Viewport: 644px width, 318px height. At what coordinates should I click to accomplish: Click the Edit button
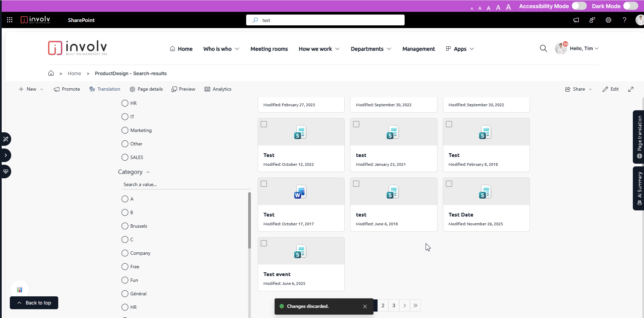point(610,89)
